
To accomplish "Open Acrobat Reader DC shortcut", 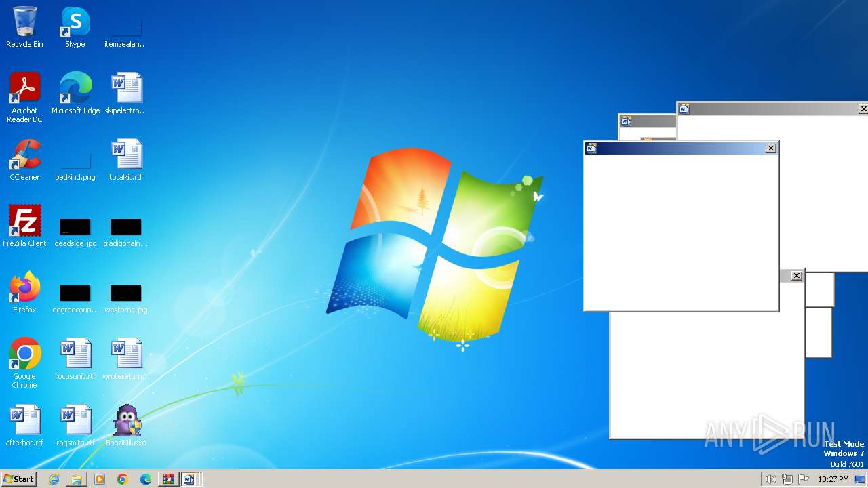I will pos(24,98).
